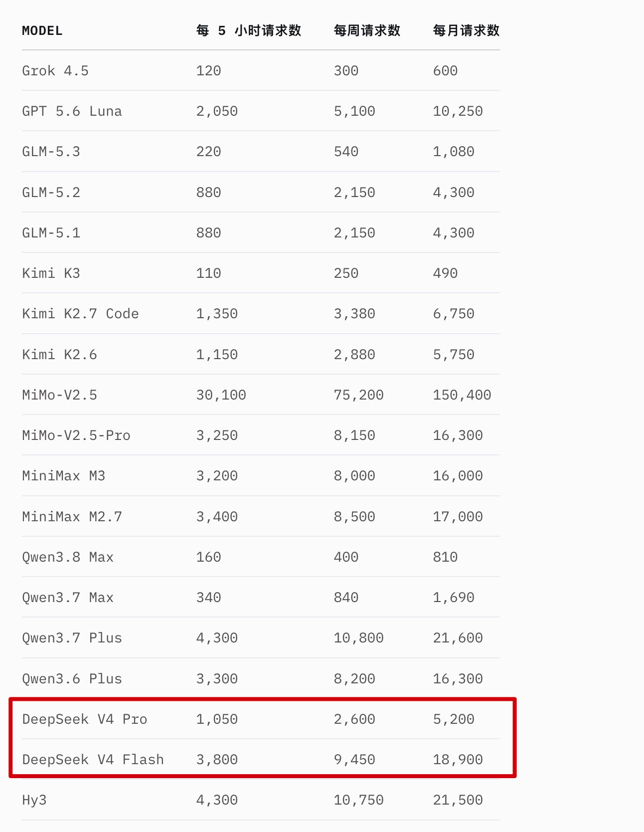Image resolution: width=644 pixels, height=832 pixels.
Task: Select the Grok 4.5 model name
Action: pos(55,71)
